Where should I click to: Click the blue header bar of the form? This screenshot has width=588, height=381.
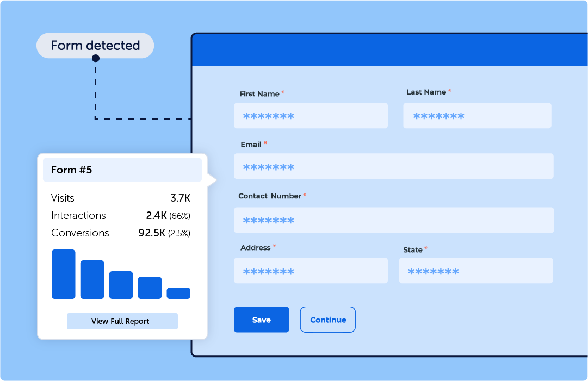[x=389, y=51]
